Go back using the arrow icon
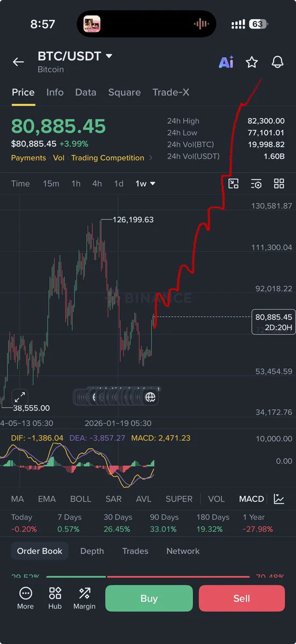The image size is (296, 644). 18,62
